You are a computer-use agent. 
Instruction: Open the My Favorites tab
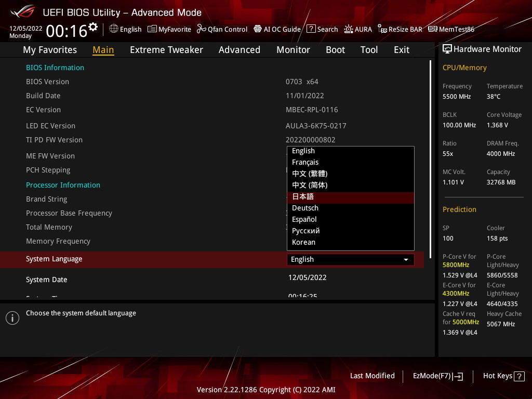tap(50, 50)
